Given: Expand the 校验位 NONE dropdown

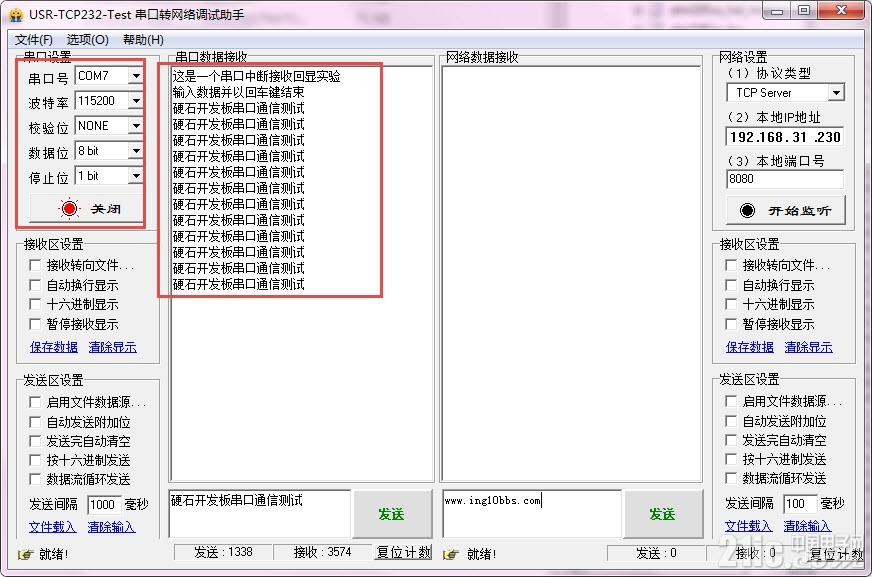Looking at the screenshot, I should click(x=136, y=126).
